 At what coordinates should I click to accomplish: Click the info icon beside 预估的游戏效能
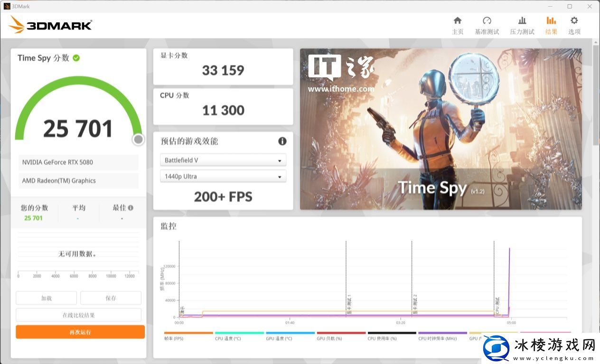pos(282,141)
